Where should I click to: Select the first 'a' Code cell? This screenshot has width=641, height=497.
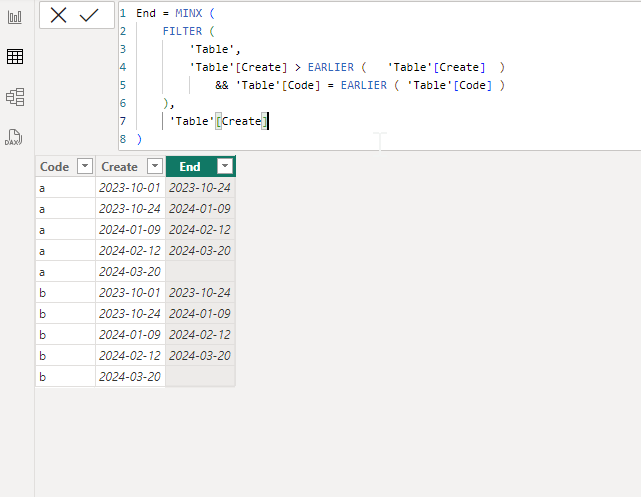pos(65,188)
